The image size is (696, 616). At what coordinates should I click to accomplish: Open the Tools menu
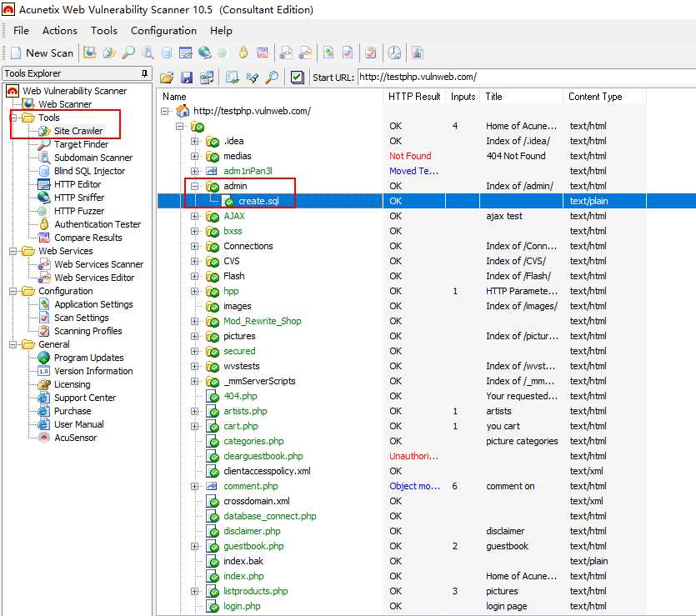point(104,31)
